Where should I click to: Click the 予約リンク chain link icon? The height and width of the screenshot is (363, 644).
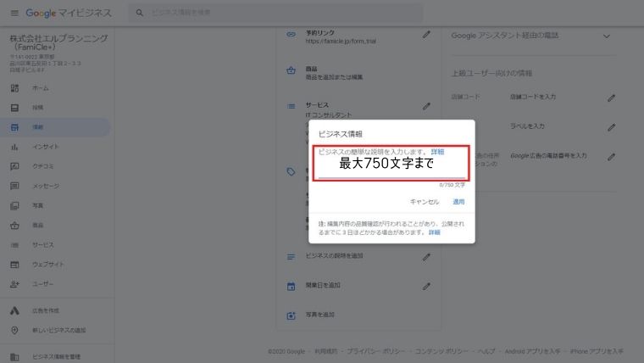point(291,35)
